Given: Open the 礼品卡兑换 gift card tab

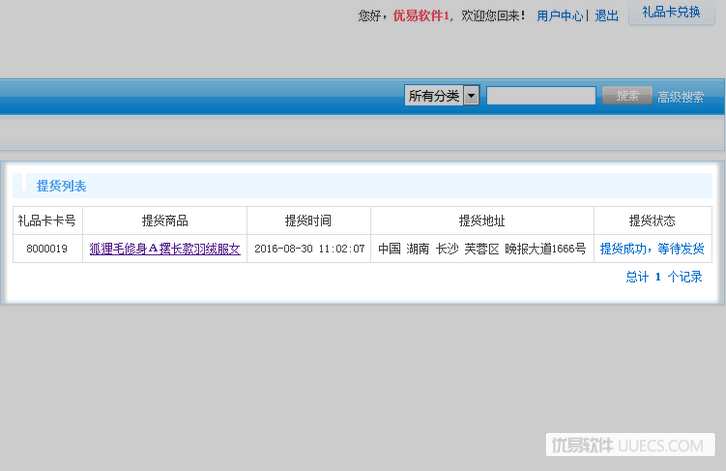Looking at the screenshot, I should (x=671, y=12).
